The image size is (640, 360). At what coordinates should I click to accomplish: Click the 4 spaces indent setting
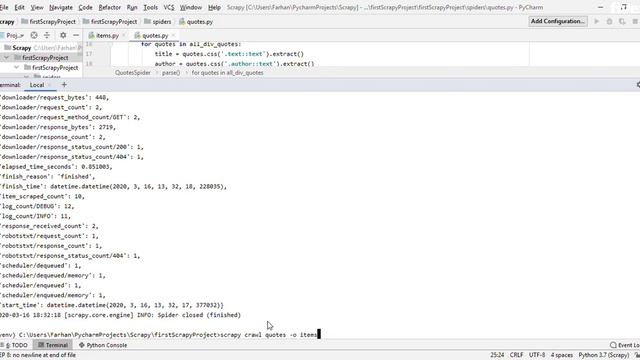pos(562,355)
